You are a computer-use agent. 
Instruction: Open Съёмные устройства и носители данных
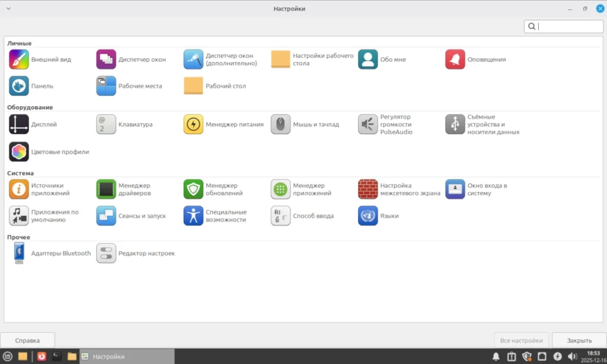483,124
